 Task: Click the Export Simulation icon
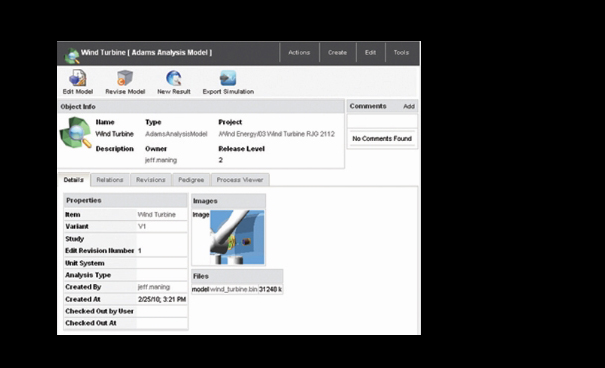[228, 78]
